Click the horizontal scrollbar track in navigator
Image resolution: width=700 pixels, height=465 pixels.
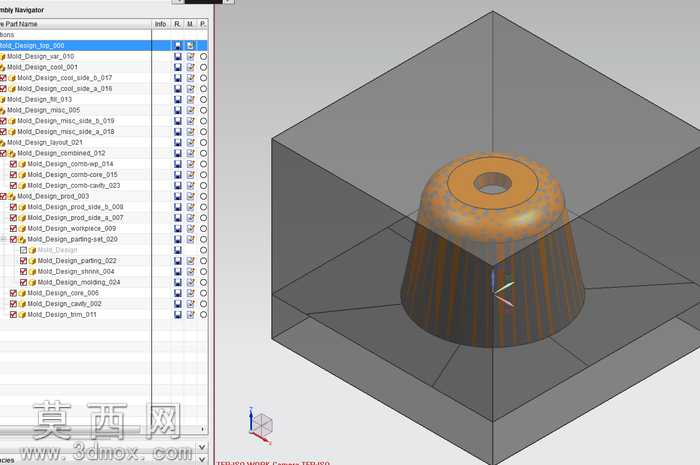point(98,429)
